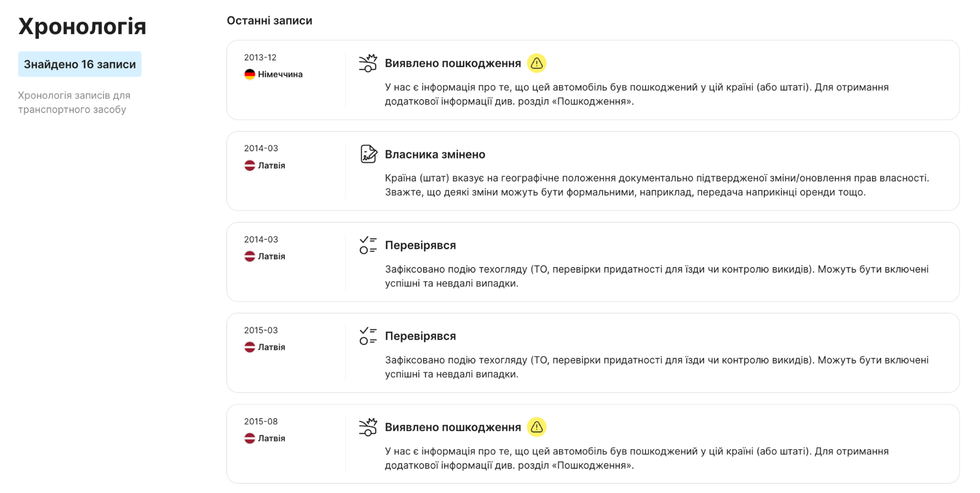Select the Latvia flag on the 2015-08 record

250,438
